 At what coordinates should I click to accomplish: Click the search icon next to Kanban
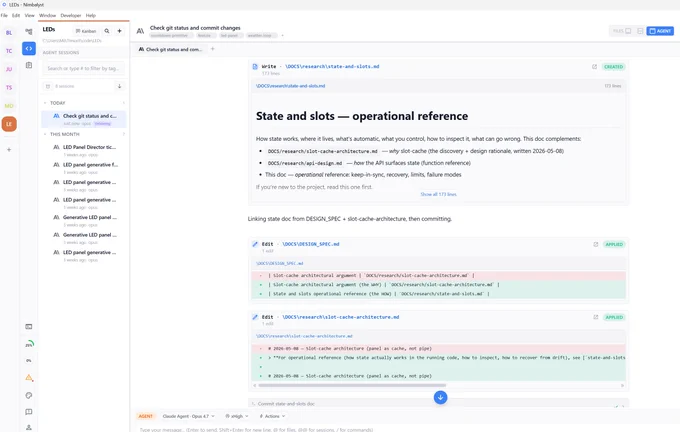tap(107, 31)
